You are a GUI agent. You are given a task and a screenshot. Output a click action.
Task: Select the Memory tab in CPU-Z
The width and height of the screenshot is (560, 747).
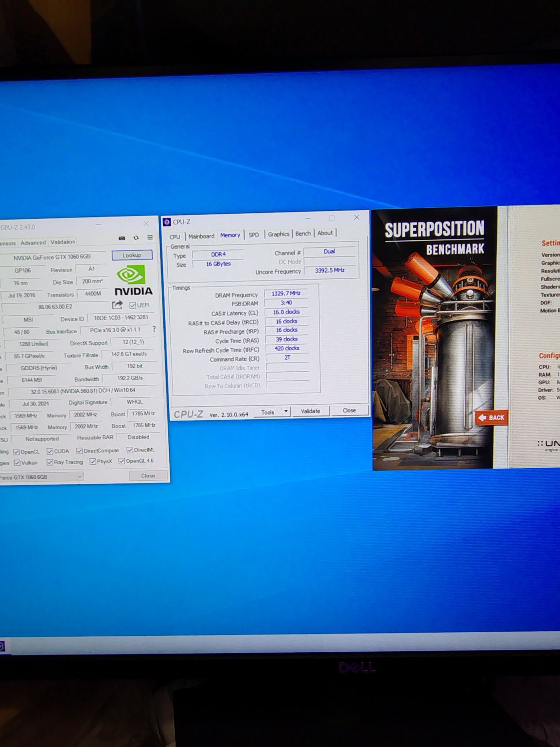point(230,235)
